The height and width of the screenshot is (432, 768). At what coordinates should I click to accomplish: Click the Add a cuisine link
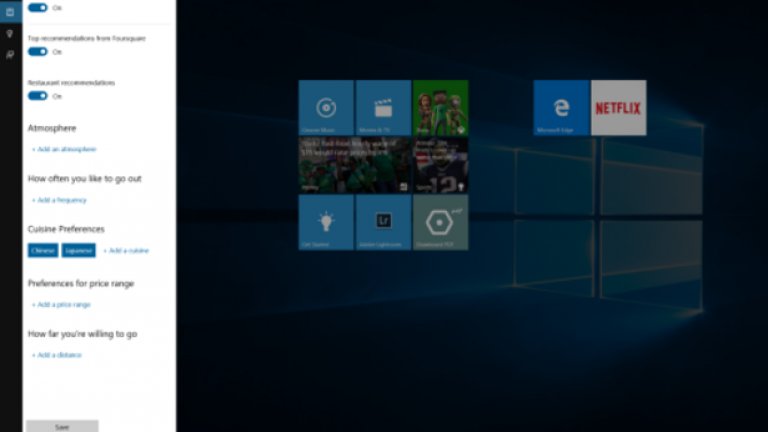point(126,250)
